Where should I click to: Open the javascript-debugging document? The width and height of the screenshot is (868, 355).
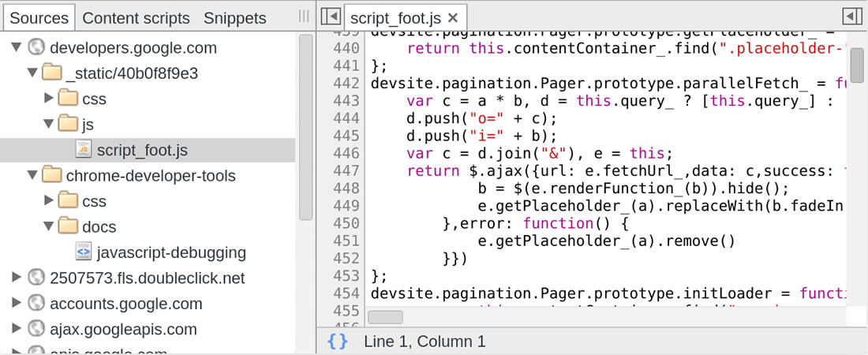(171, 252)
